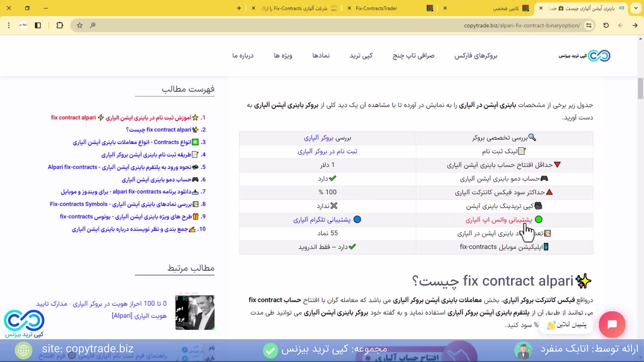The width and height of the screenshot is (644, 362).
Task: Open the tab search chevron dropdown
Action: [636, 8]
